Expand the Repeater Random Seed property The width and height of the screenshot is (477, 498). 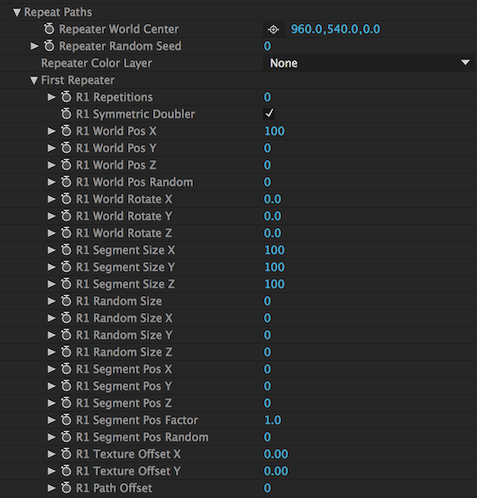[34, 46]
